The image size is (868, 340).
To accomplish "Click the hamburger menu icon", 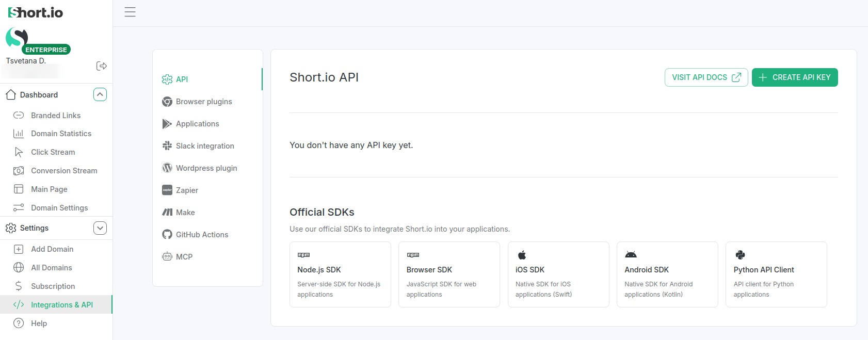I will pyautogui.click(x=130, y=12).
